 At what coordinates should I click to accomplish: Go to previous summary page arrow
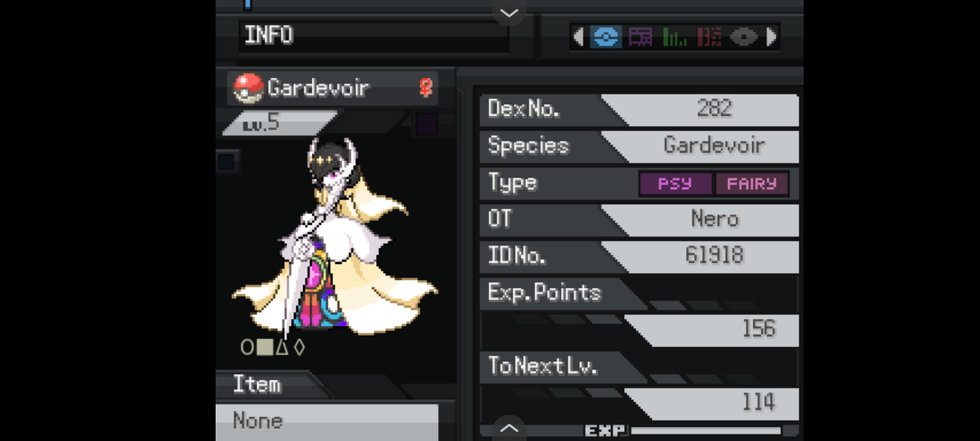(x=578, y=37)
